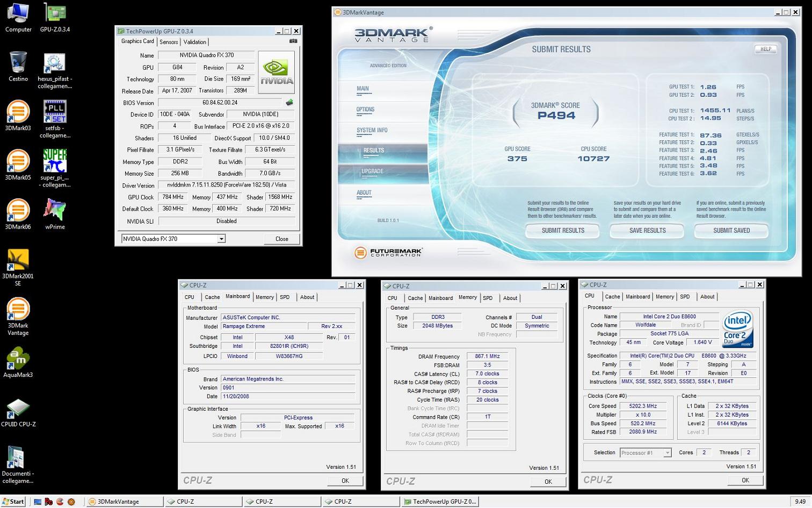Click the taskbar clock showing 9.49
The height and width of the screenshot is (508, 812).
tap(800, 502)
